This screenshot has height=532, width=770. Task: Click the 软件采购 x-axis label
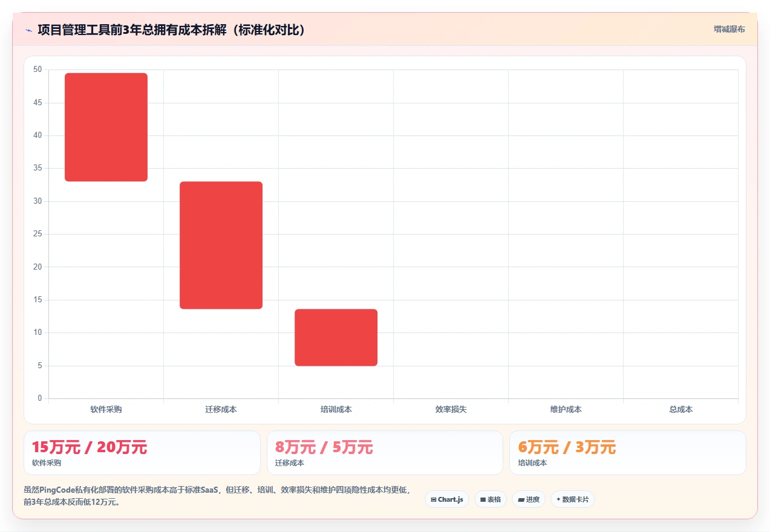106,409
